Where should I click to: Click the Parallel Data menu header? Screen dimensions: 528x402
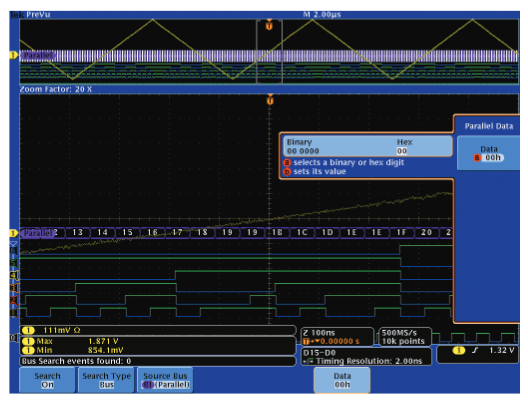pos(489,126)
